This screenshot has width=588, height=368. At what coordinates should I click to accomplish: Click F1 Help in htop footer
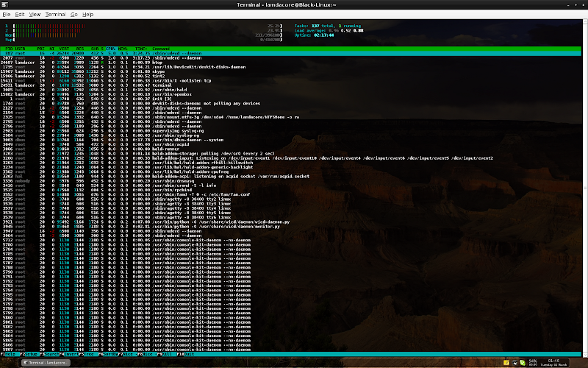tap(10, 353)
